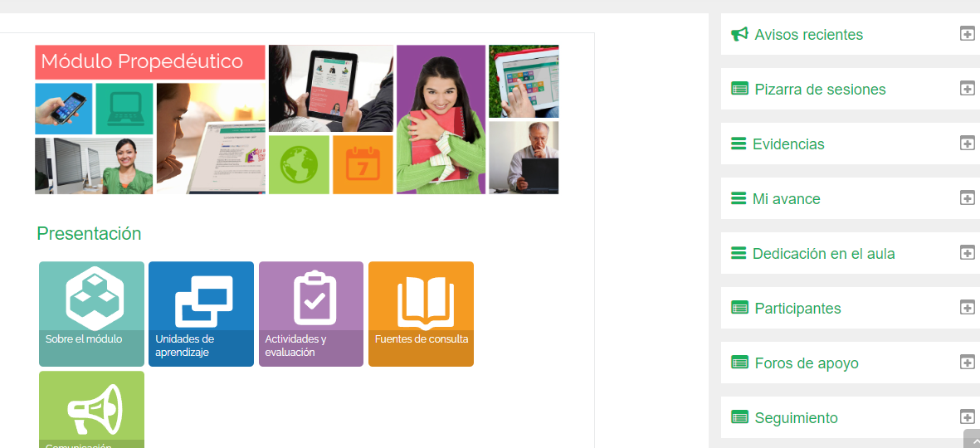
Task: Open the Comunicación megaphone tile
Action: pyautogui.click(x=91, y=409)
